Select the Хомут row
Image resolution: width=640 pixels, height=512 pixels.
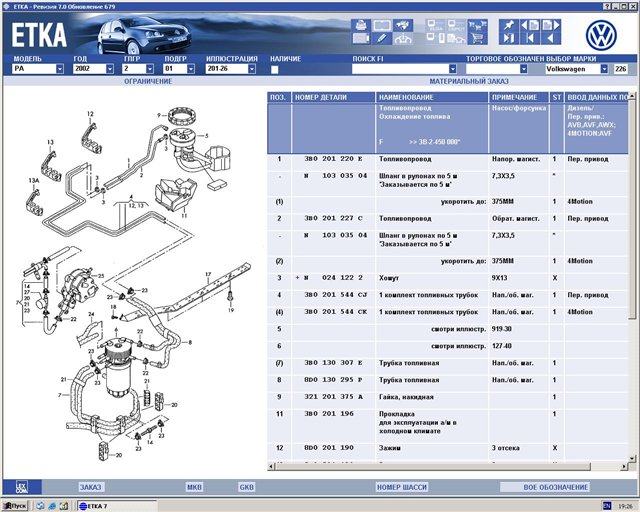click(x=447, y=278)
